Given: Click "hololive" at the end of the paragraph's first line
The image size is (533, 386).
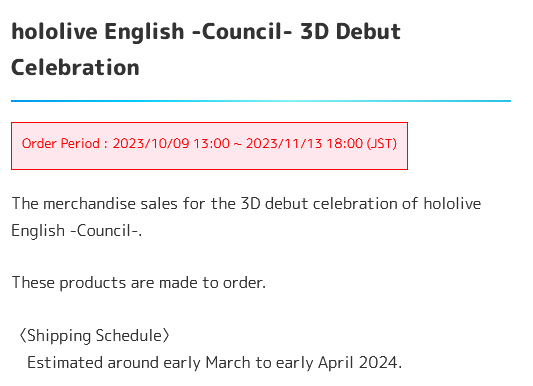Looking at the screenshot, I should click(452, 204).
